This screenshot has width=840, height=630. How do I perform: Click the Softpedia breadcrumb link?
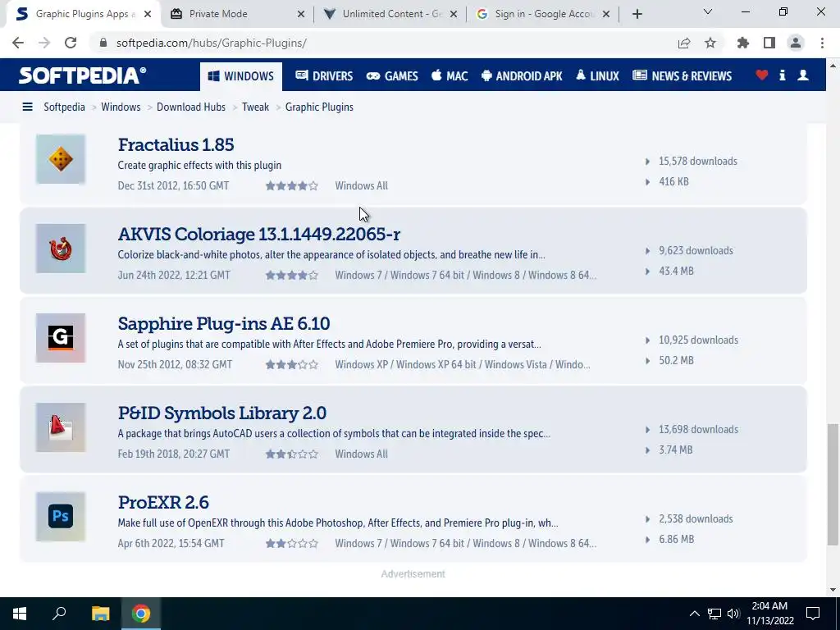click(64, 107)
